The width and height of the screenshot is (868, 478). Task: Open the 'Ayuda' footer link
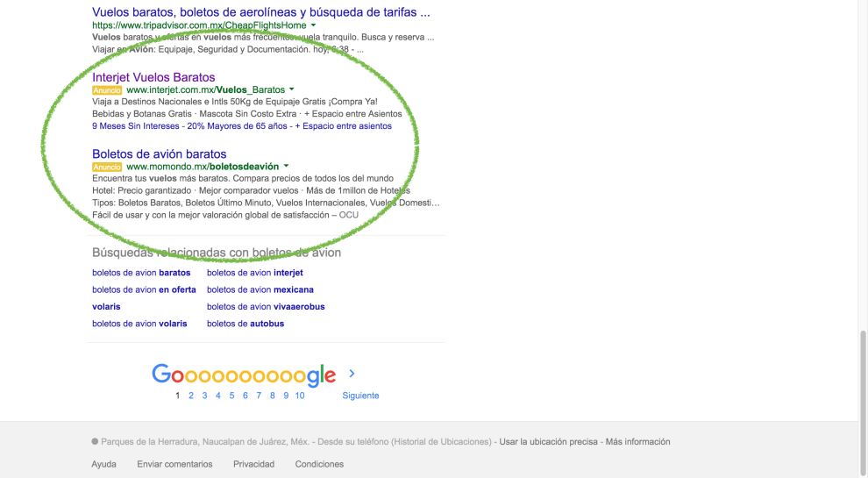pyautogui.click(x=103, y=464)
